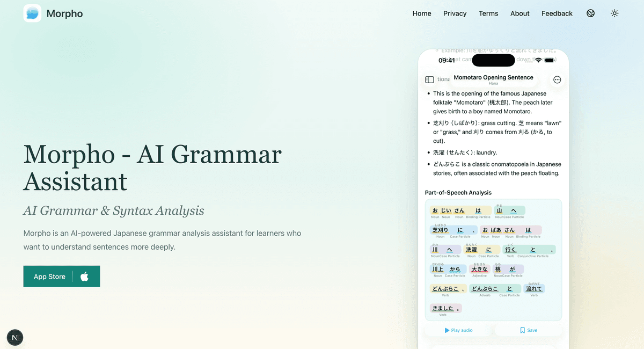This screenshot has height=349, width=644.
Task: Open the language globe icon in header
Action: 591,13
